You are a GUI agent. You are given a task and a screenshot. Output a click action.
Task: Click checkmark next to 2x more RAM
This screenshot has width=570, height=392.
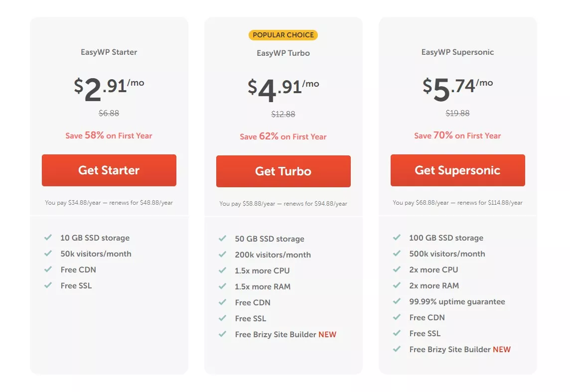pos(397,285)
